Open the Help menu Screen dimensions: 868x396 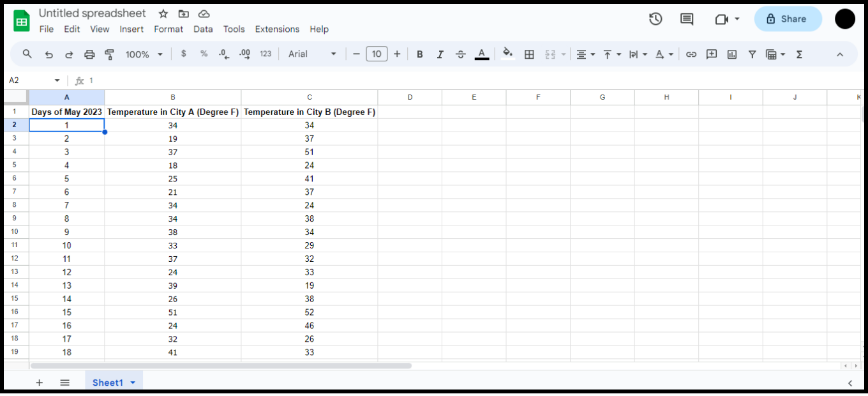[x=319, y=29]
